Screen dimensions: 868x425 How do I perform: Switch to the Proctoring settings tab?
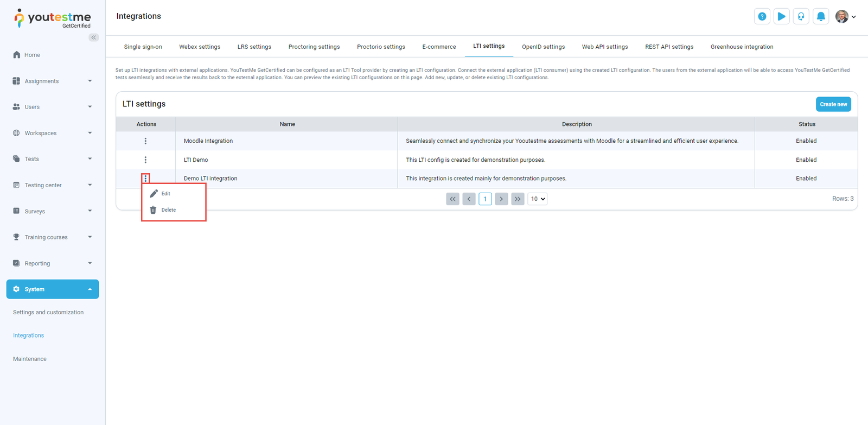314,47
